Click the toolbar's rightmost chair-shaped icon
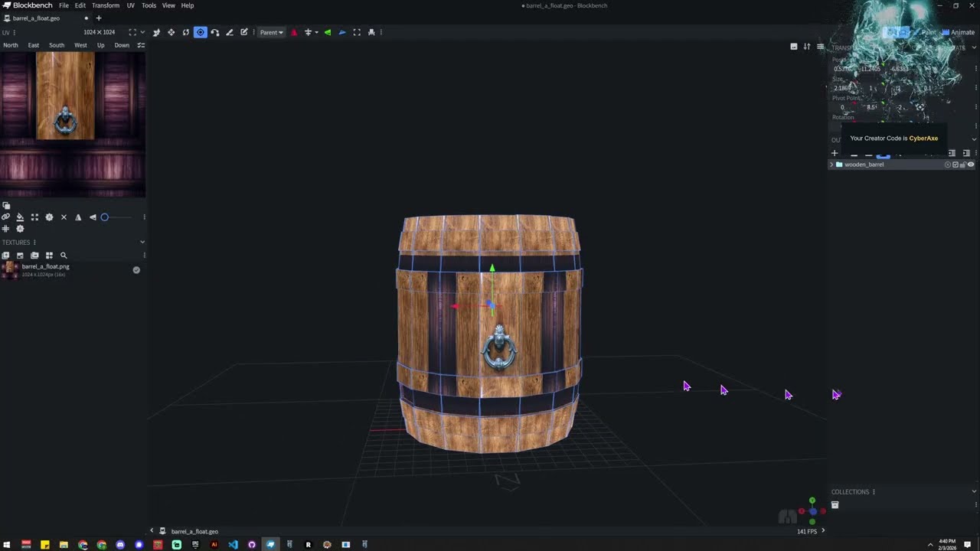This screenshot has width=980, height=551. (371, 32)
